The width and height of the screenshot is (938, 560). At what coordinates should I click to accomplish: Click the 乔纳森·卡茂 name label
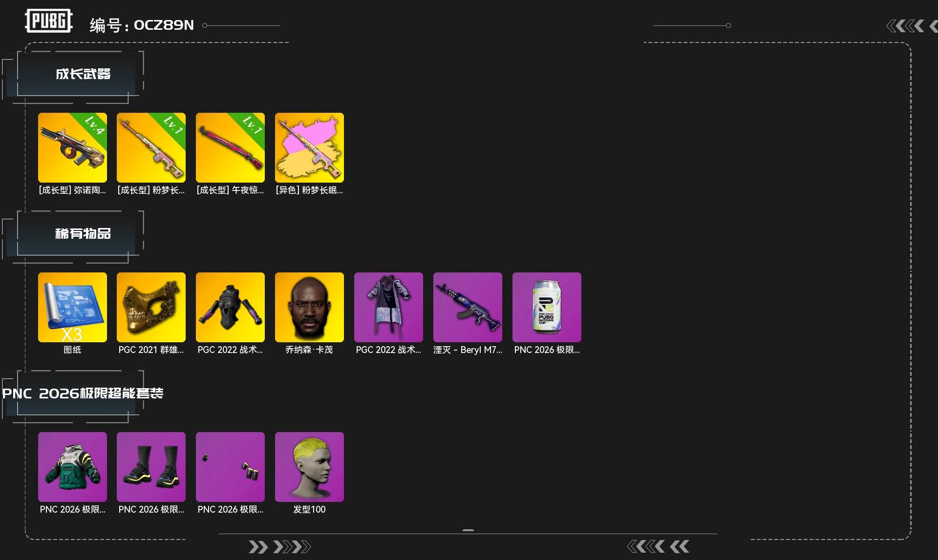tap(309, 350)
